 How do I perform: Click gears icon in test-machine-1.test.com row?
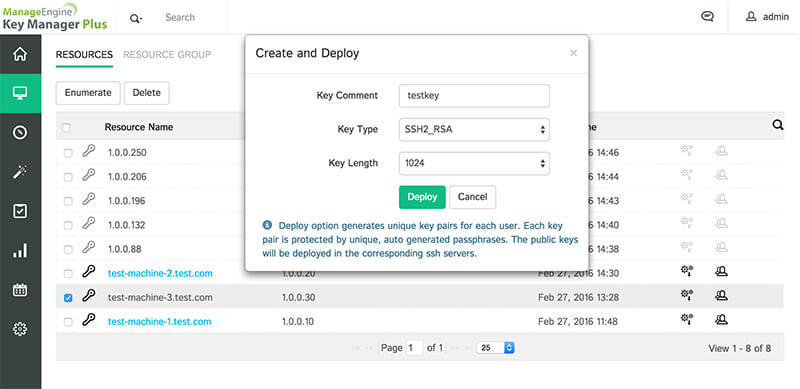(687, 320)
